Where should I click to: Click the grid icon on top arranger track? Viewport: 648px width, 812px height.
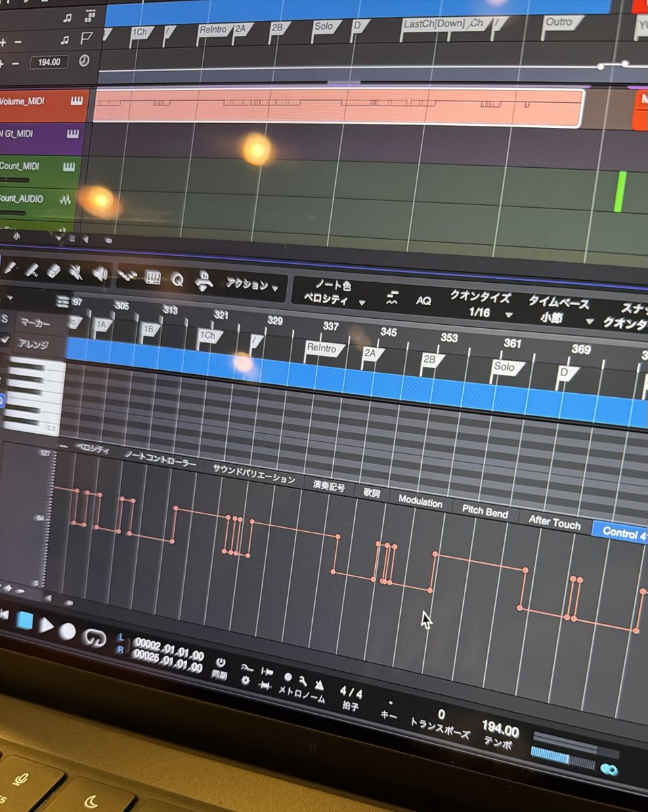click(90, 16)
